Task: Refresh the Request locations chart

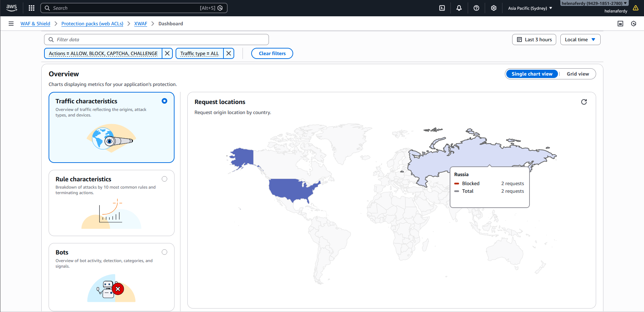Action: pos(584,102)
